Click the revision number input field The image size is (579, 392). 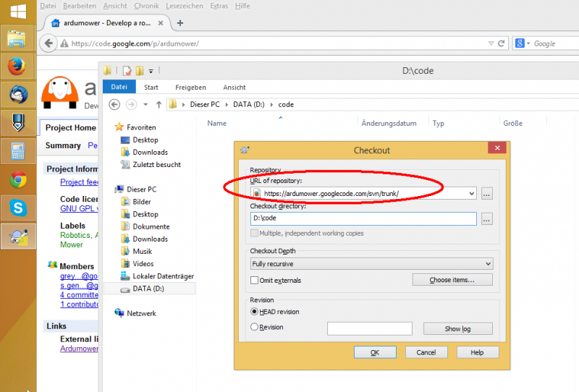(370, 328)
